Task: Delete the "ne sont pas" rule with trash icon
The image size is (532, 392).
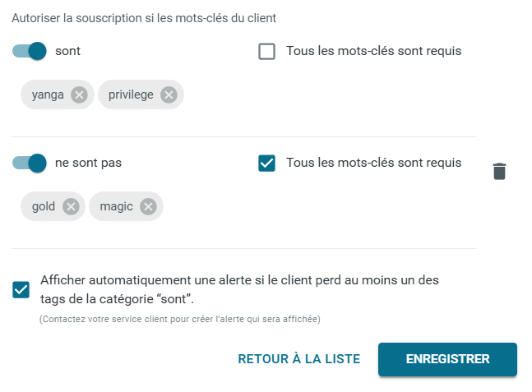Action: point(499,171)
